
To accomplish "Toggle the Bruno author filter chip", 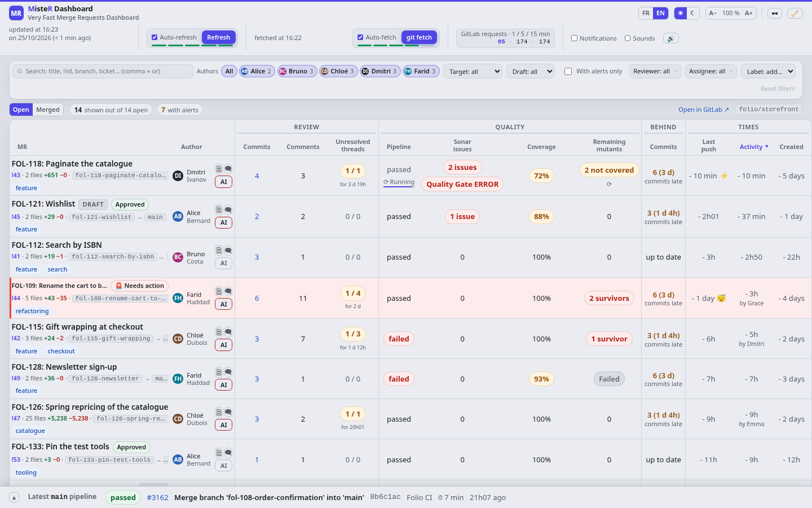I will [297, 71].
